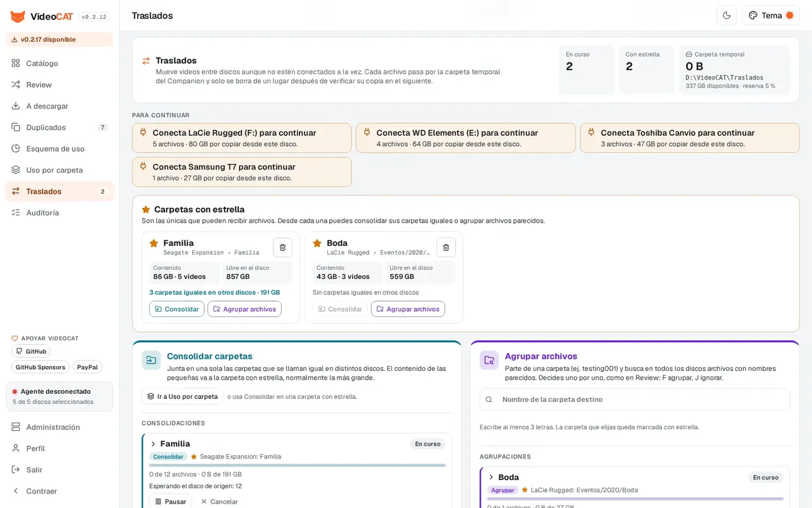Collapse the sidebar with Contraer
The width and height of the screenshot is (812, 508).
60,491
